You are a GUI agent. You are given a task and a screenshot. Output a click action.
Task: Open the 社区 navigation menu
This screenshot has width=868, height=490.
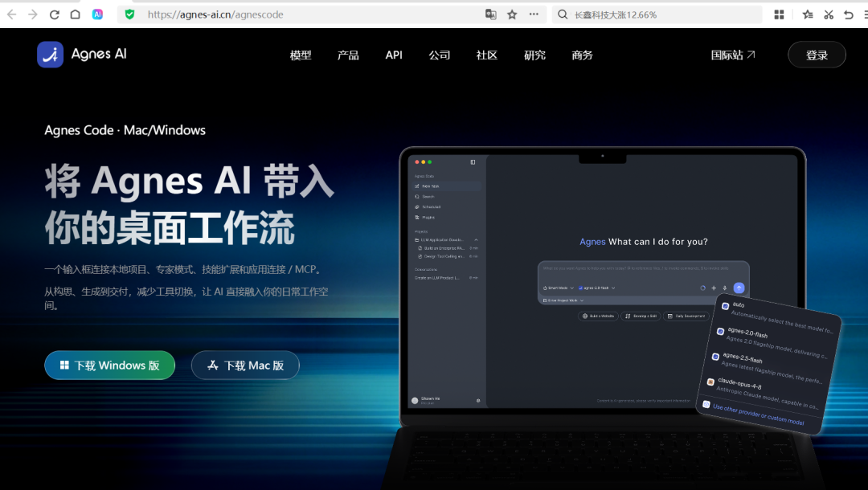(487, 55)
